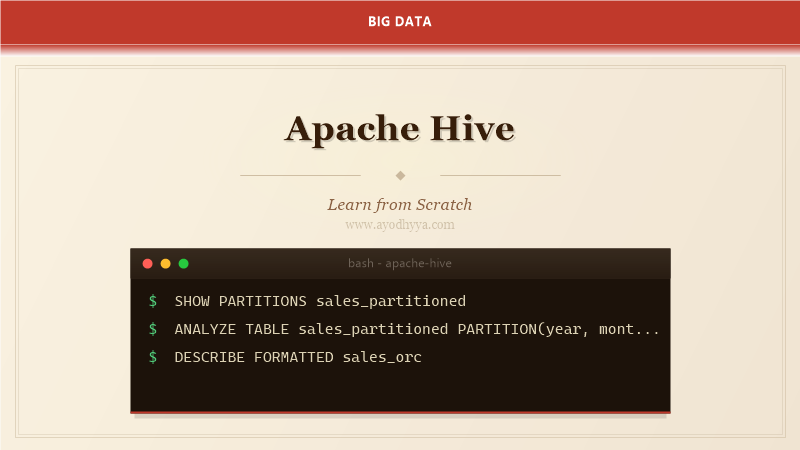Click the dollar prompt before SHOW PARTITIONS

pos(153,301)
